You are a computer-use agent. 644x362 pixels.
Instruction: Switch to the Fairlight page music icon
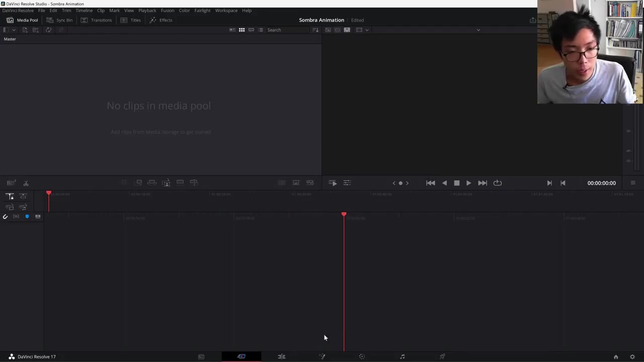pos(402,356)
